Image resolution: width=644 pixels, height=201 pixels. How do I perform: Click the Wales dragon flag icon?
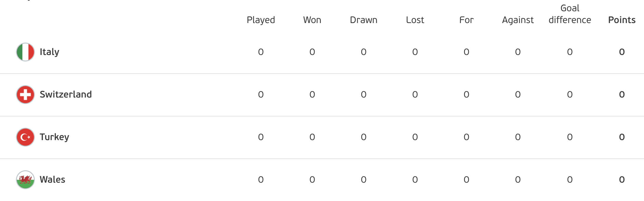click(x=25, y=180)
